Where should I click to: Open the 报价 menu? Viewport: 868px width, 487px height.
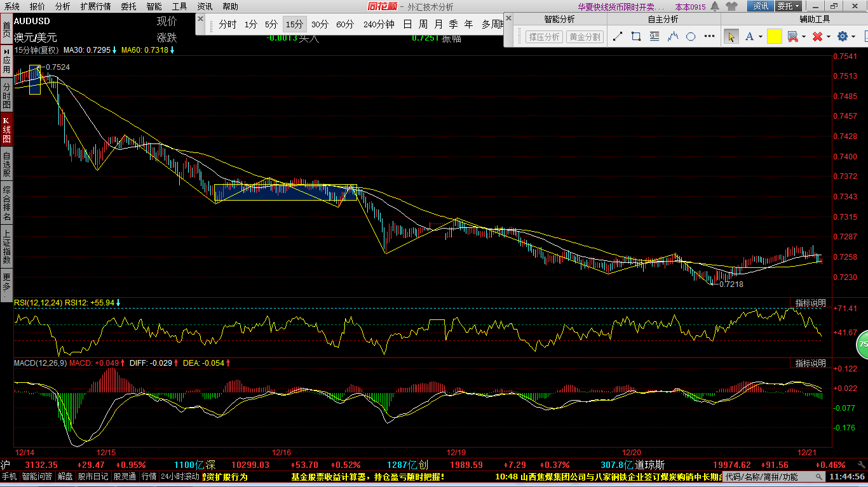[37, 6]
